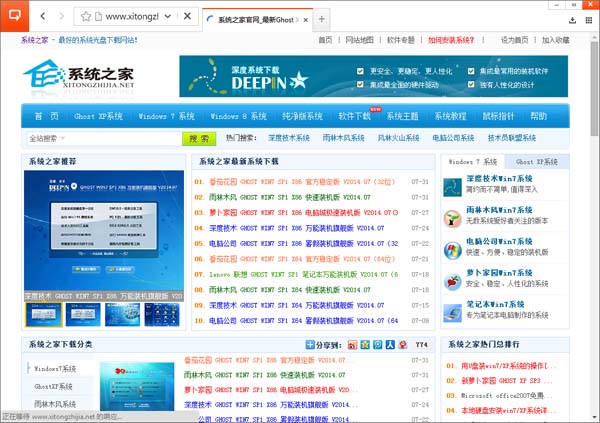Screen dimensions: 600x423
Task: Click first thumbnail under featured slideshow
Action: coord(38,314)
